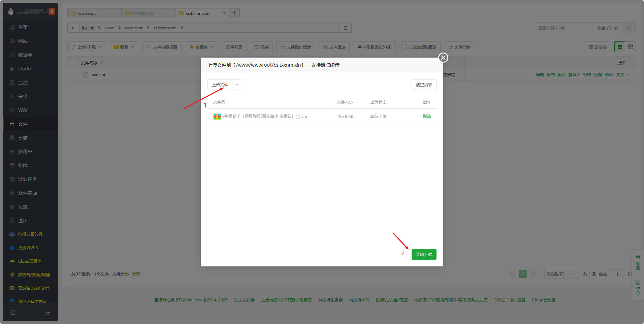The image size is (644, 324).
Task: Expand the 新建 dropdown menu
Action: tap(124, 47)
